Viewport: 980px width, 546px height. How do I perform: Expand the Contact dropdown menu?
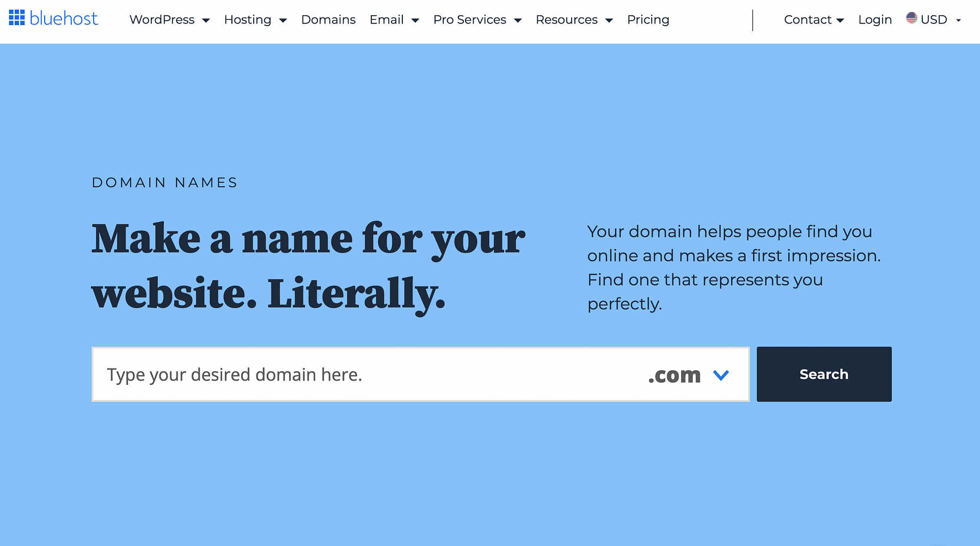(813, 20)
